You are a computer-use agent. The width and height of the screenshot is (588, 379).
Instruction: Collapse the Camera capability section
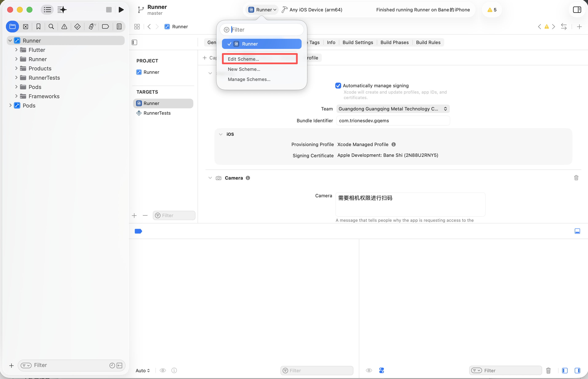point(210,178)
